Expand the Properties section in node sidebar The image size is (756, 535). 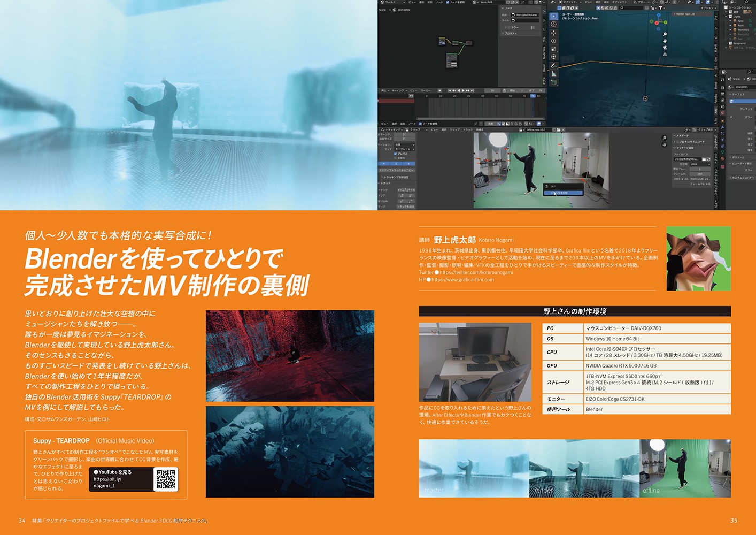[510, 33]
